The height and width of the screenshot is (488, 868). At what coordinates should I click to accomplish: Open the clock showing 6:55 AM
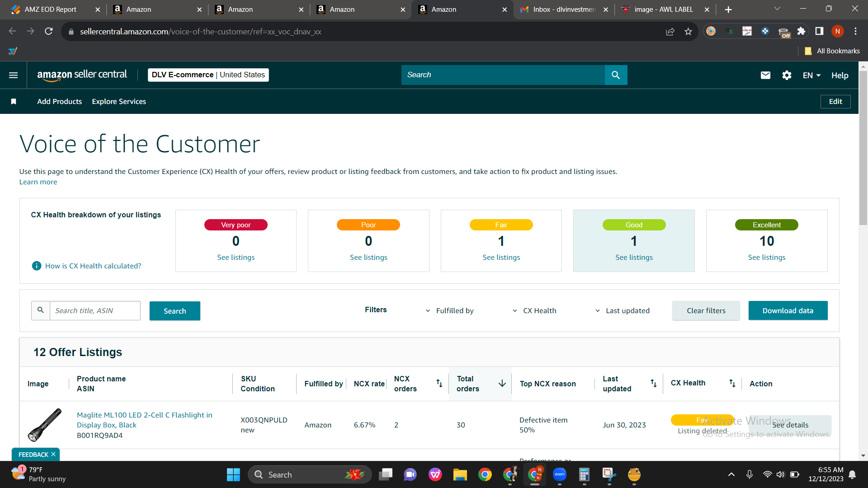pos(826,474)
